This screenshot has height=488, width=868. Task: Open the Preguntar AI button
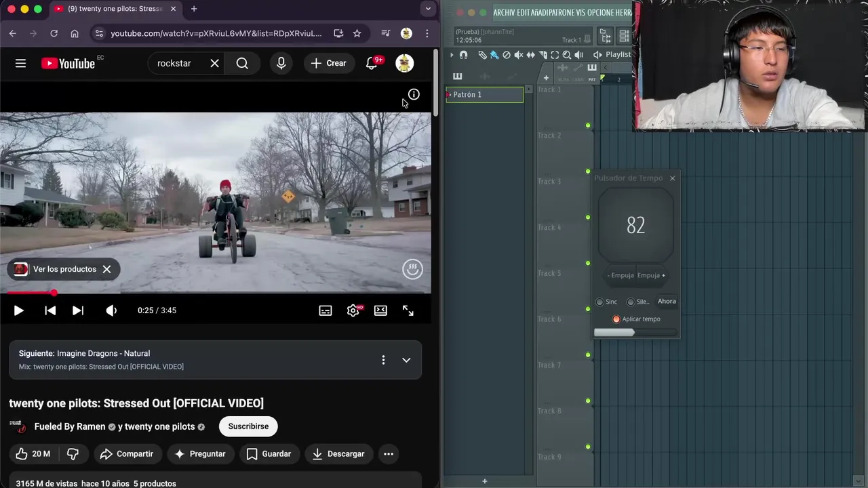[x=200, y=454]
